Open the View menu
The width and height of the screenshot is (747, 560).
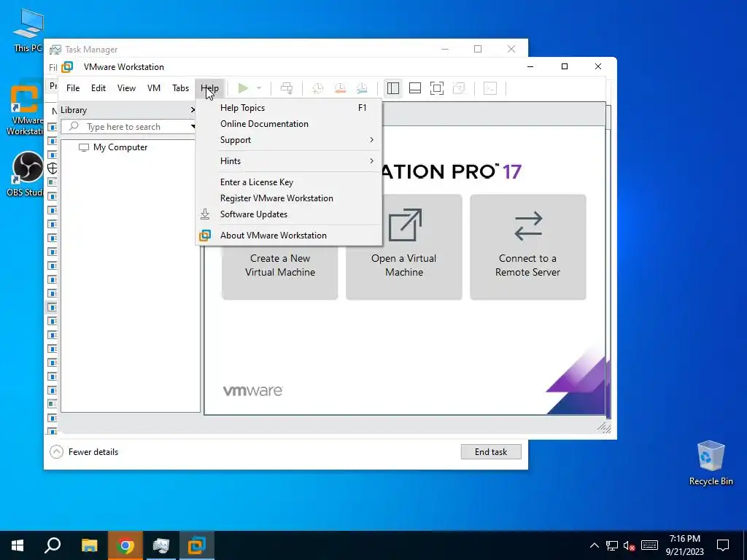(x=126, y=88)
